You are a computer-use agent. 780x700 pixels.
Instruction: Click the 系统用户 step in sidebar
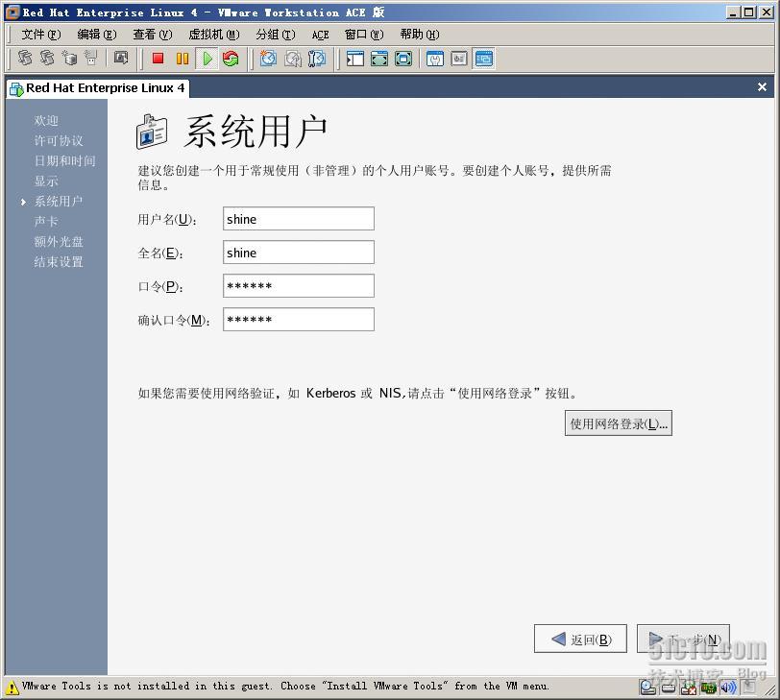point(59,202)
